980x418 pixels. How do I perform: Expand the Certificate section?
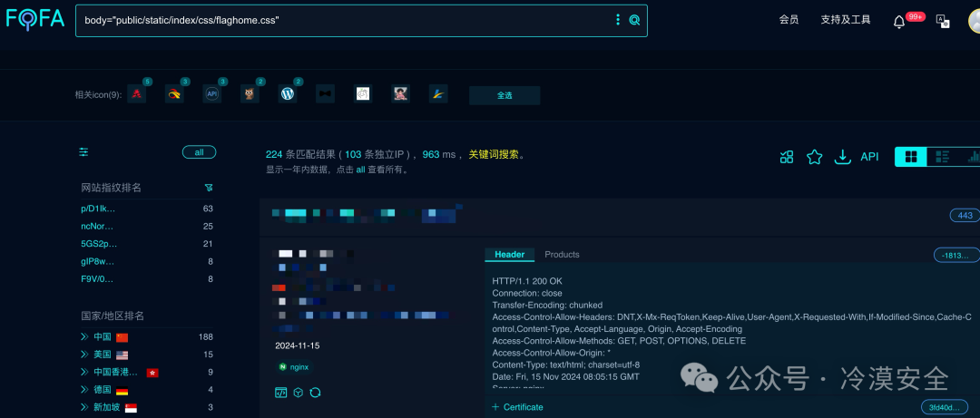517,407
